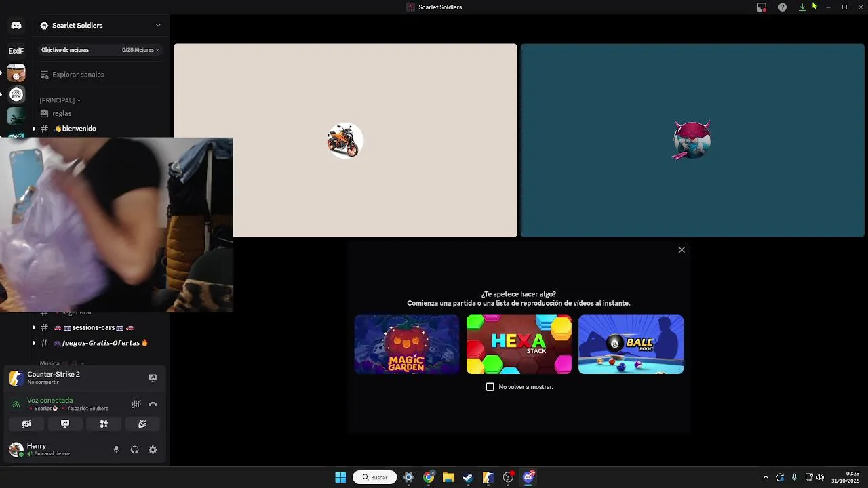868x488 pixels.
Task: Select the motorcycle avatar participant tile
Action: pyautogui.click(x=345, y=140)
